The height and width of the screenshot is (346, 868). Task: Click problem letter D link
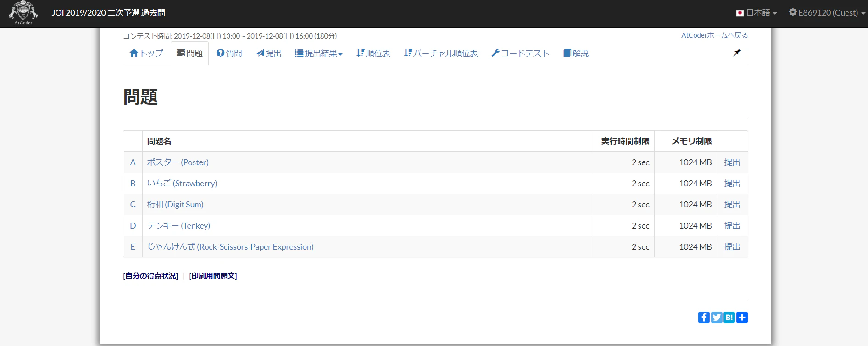click(133, 226)
